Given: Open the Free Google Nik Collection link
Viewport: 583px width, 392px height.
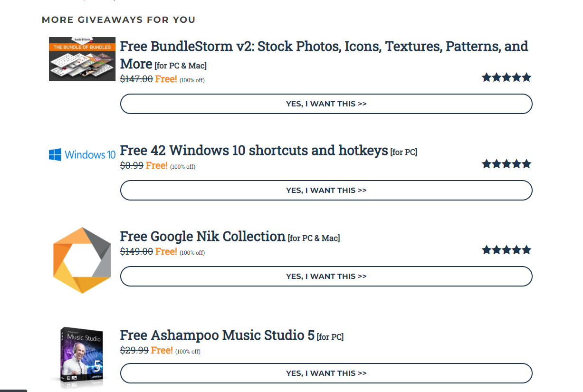Looking at the screenshot, I should click(x=202, y=236).
